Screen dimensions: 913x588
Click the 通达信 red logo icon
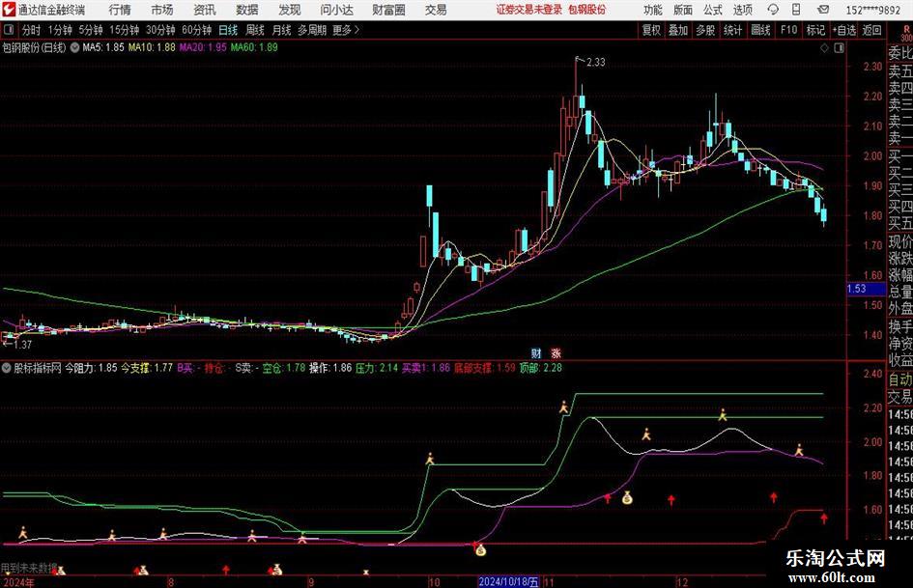(9, 10)
